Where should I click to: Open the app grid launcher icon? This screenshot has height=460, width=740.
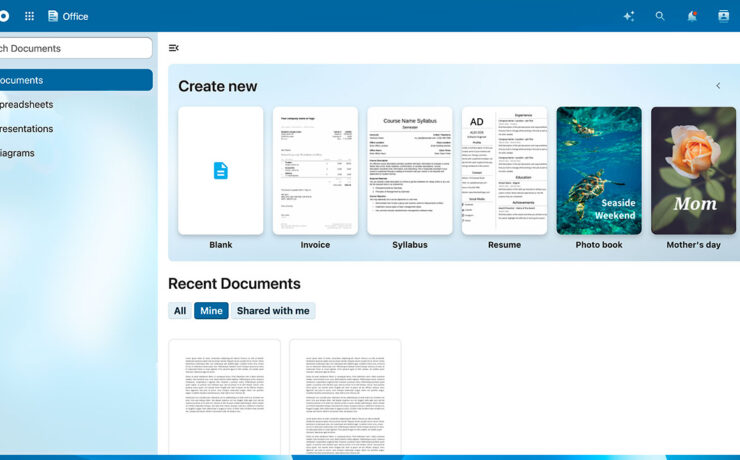click(29, 16)
